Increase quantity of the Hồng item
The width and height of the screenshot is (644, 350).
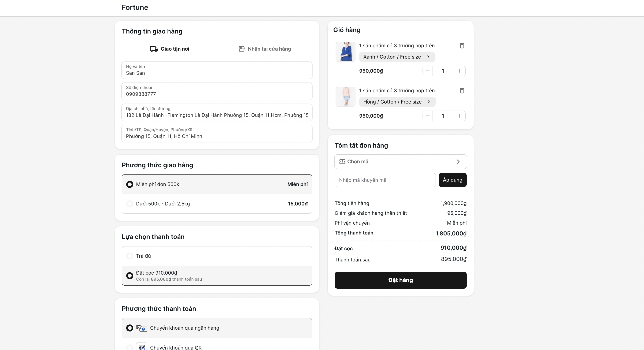point(459,116)
